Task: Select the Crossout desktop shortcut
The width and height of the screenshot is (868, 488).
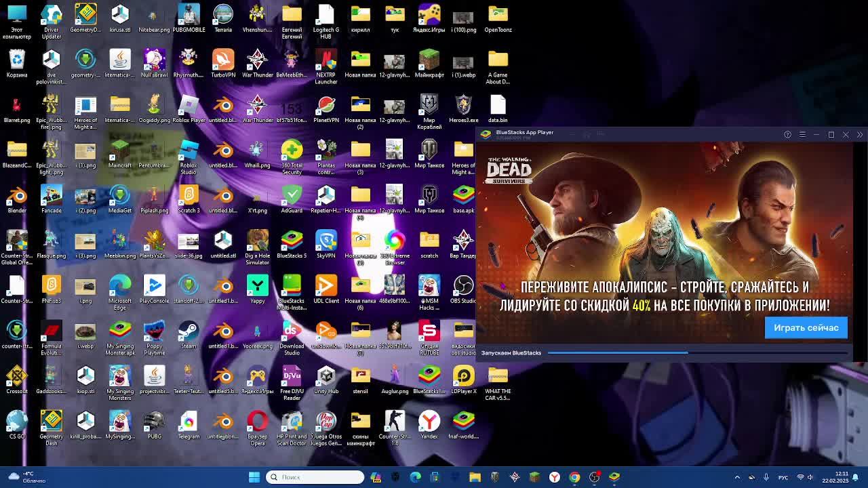Action: point(17,380)
